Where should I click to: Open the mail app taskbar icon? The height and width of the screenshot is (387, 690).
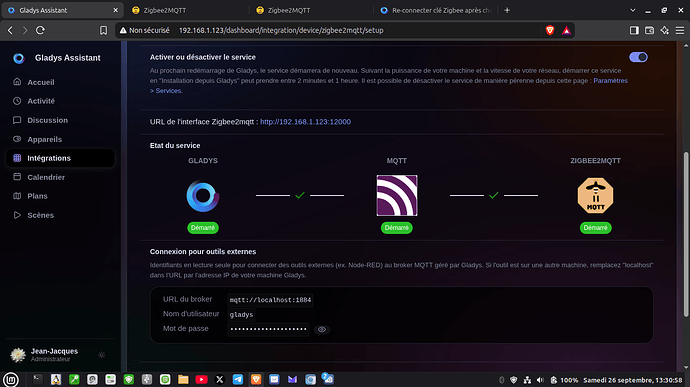pyautogui.click(x=274, y=379)
